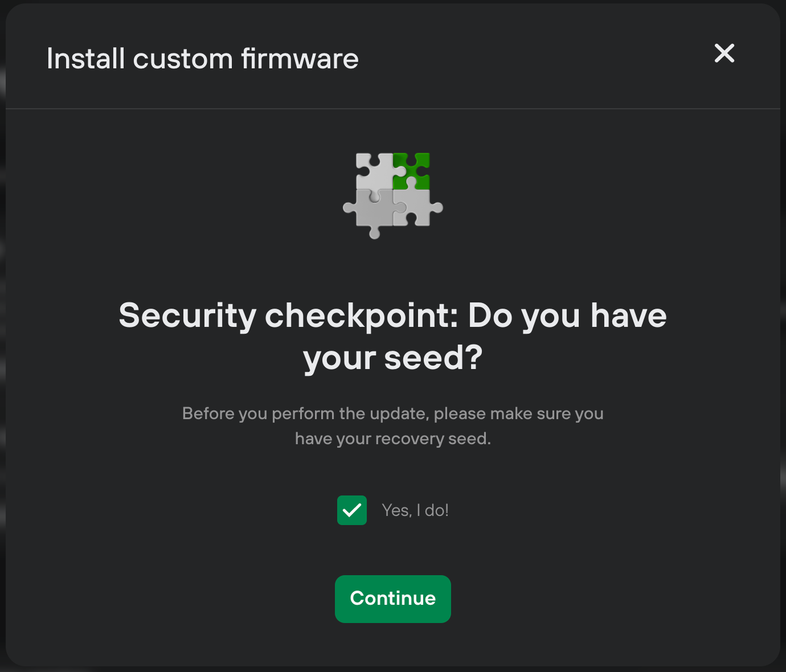Uncheck the "Yes, I do!" checkbox

tap(352, 510)
